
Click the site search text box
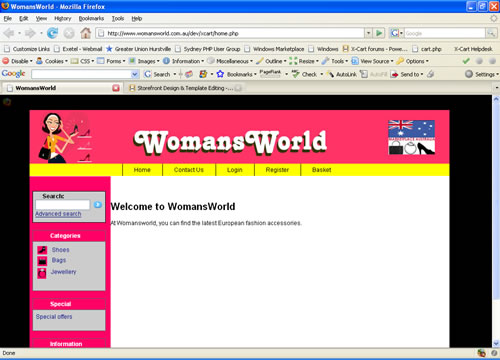click(63, 205)
